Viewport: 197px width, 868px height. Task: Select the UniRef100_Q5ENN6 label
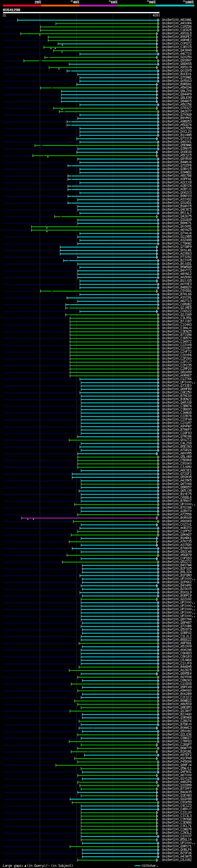[177, 145]
